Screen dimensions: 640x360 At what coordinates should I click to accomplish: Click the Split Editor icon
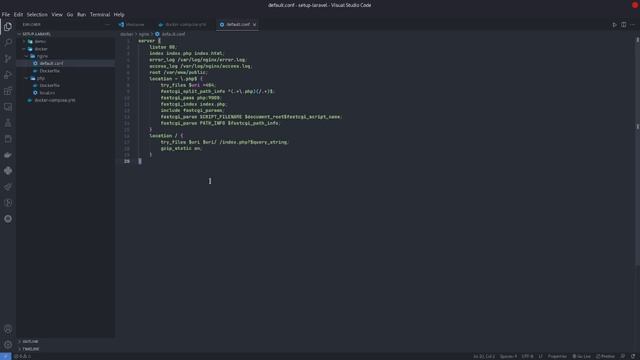pos(623,24)
